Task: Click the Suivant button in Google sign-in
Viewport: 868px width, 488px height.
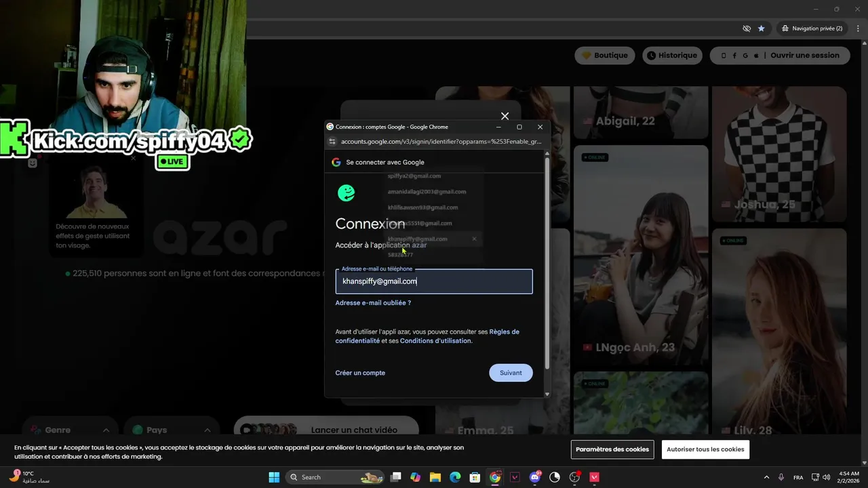Action: pos(511,373)
